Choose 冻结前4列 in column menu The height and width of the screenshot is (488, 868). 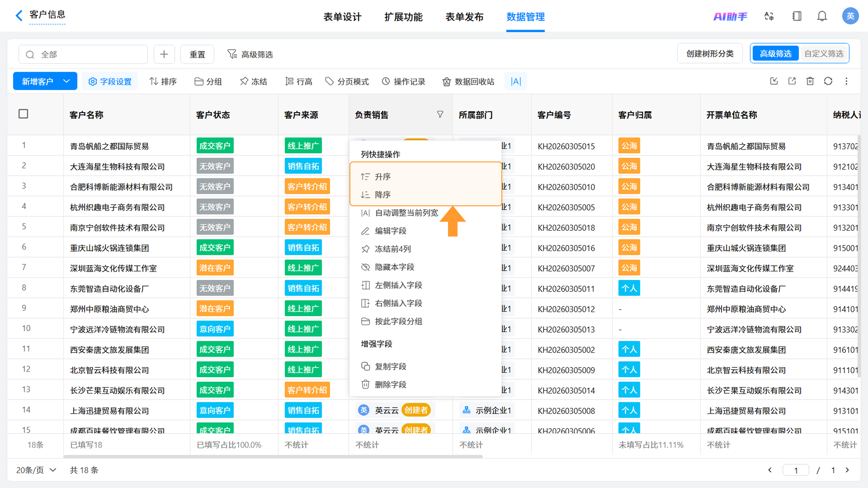[426, 249]
